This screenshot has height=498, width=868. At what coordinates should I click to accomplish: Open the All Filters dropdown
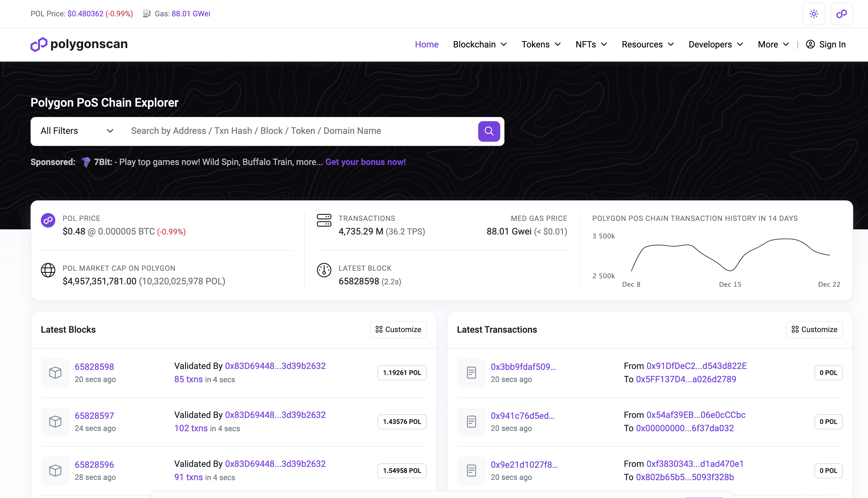(77, 131)
